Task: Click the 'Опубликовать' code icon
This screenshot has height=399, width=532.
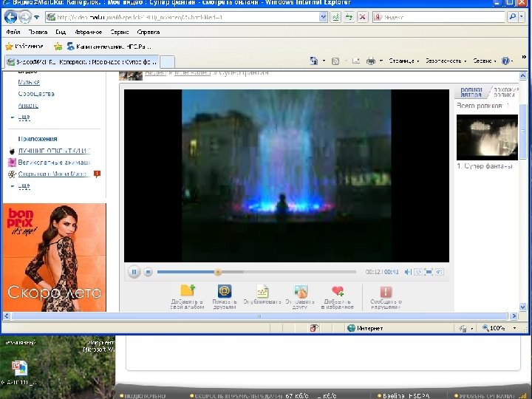Action: [262, 291]
